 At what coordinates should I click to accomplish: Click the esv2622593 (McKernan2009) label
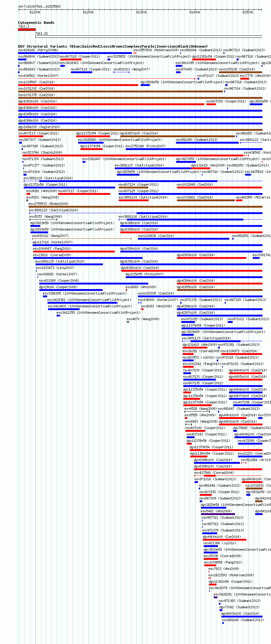tap(231, 575)
